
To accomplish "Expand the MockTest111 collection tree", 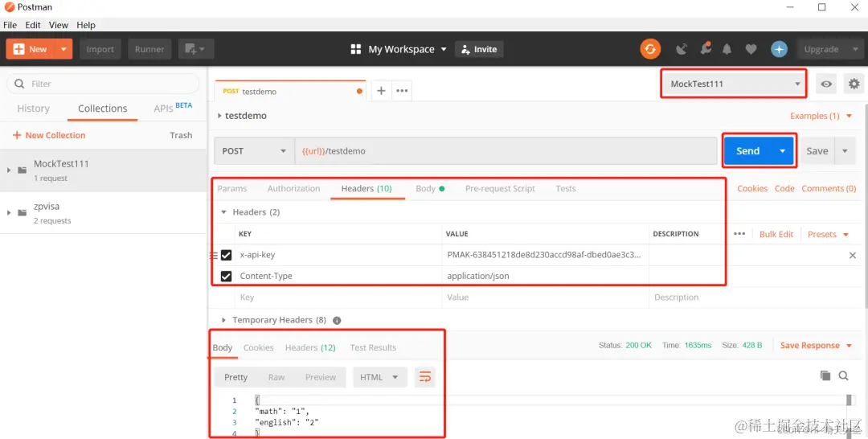I will pyautogui.click(x=9, y=170).
